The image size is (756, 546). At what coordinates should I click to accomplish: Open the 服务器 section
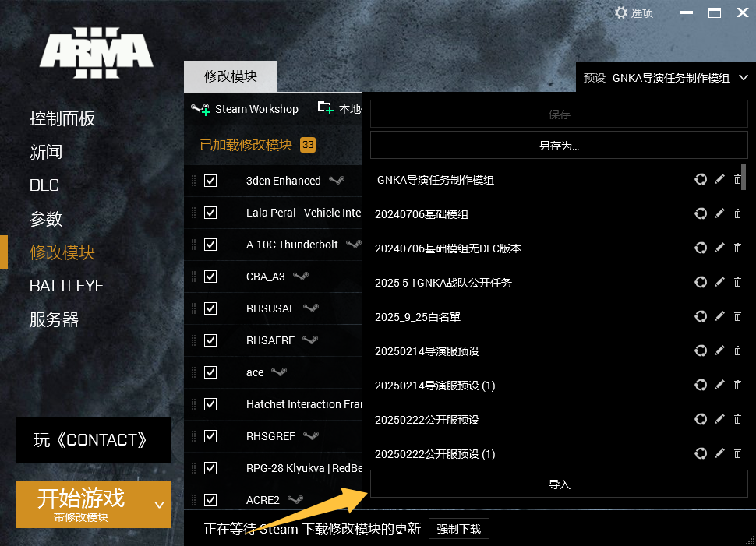[54, 319]
